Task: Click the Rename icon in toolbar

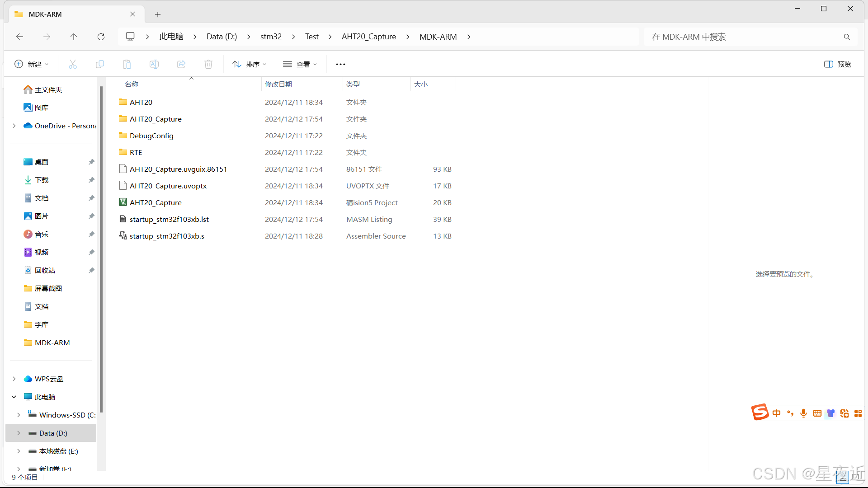Action: pyautogui.click(x=154, y=64)
